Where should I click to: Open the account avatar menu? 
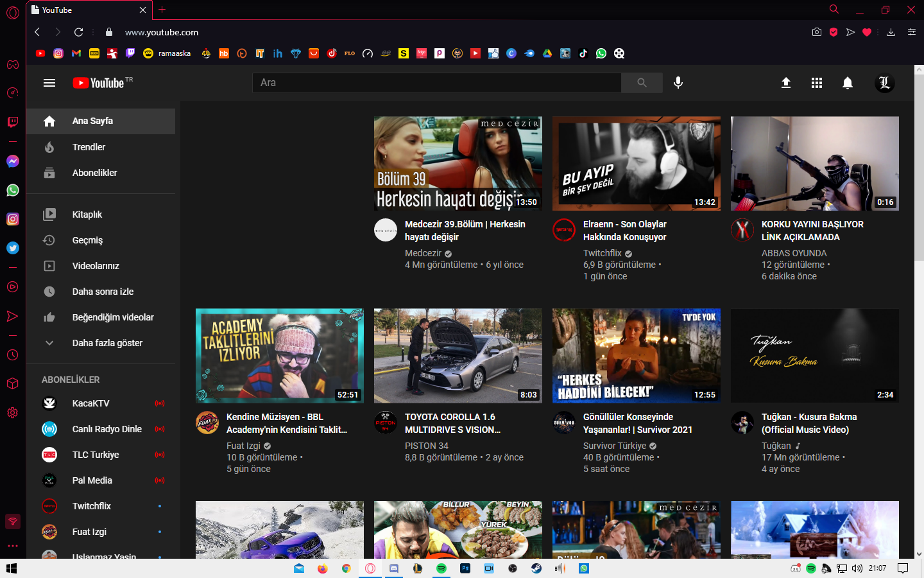pyautogui.click(x=884, y=83)
